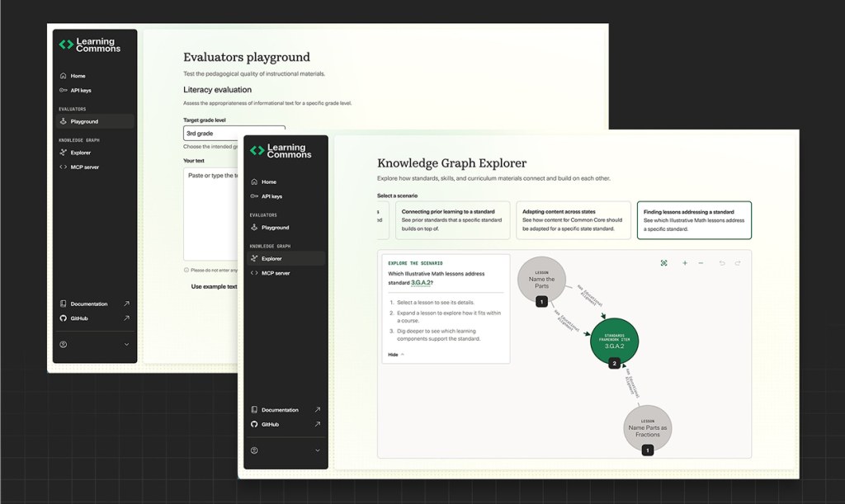Click Explorer graph icon in Evaluators window

(x=63, y=153)
